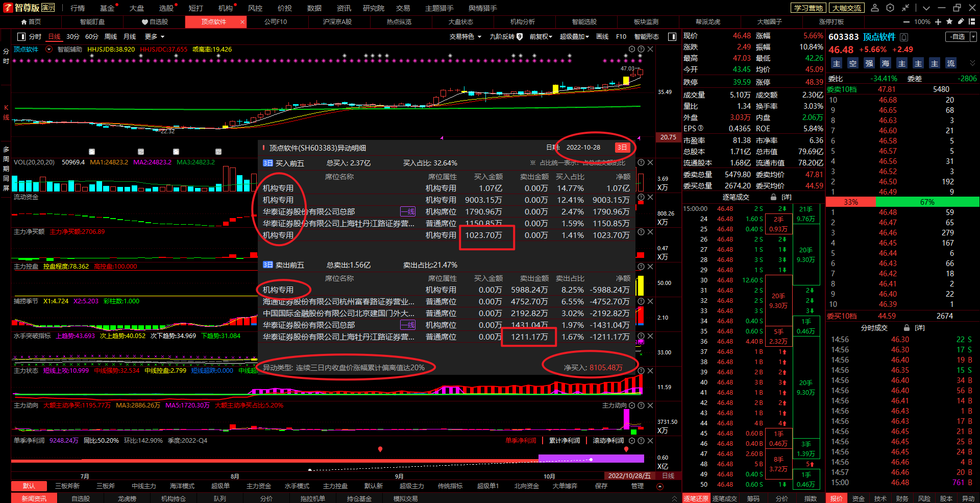980x503 pixels.
Task: Click the 流 tag icon under the stock price
Action: pos(951,63)
